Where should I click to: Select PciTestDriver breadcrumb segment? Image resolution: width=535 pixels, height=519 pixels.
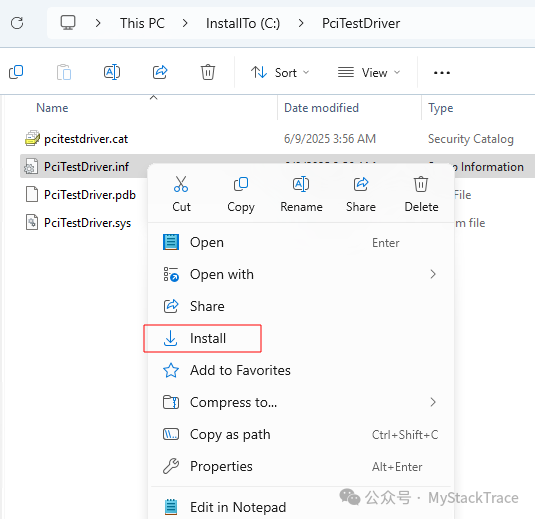point(361,23)
